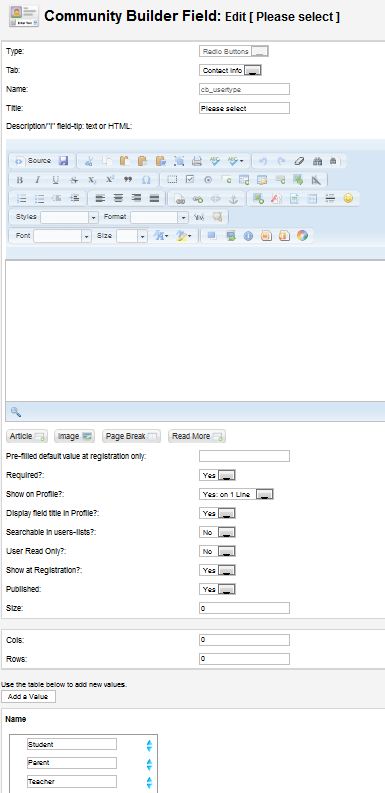Apply Italic formatting
This screenshot has width=385, height=793.
[37, 180]
